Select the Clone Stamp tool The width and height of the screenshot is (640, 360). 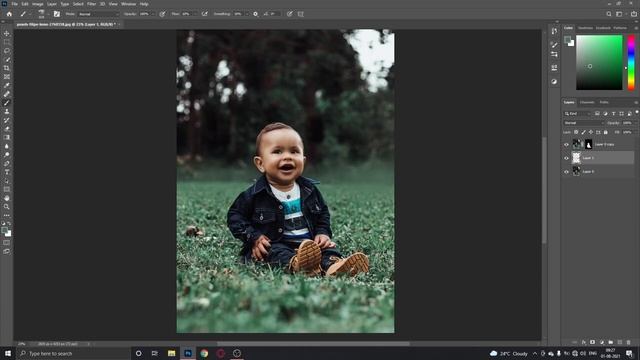tap(7, 111)
